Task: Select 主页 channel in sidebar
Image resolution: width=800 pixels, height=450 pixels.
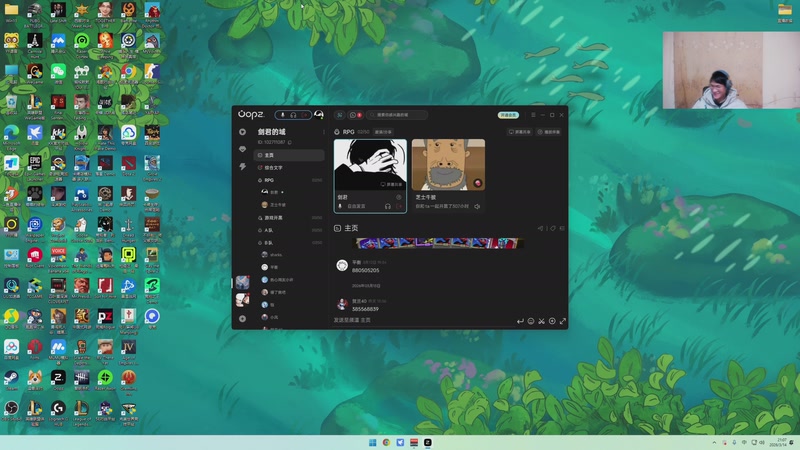Action: tap(289, 155)
